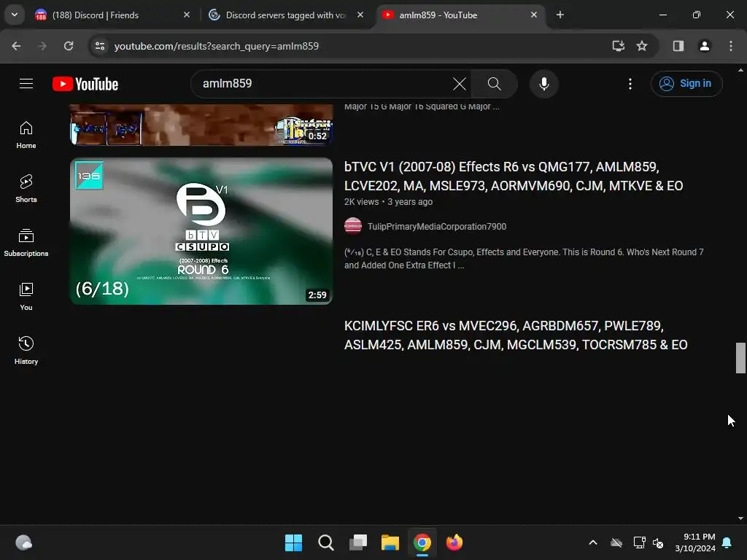The width and height of the screenshot is (747, 560).
Task: Open Shorts from the sidebar
Action: coord(26,189)
